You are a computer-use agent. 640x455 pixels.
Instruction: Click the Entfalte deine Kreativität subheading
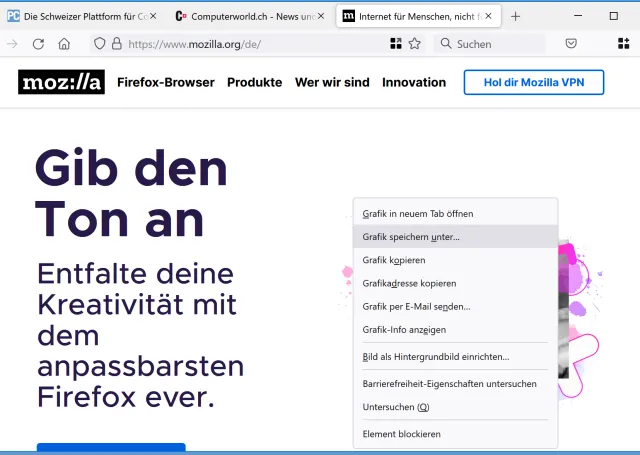pos(140,335)
